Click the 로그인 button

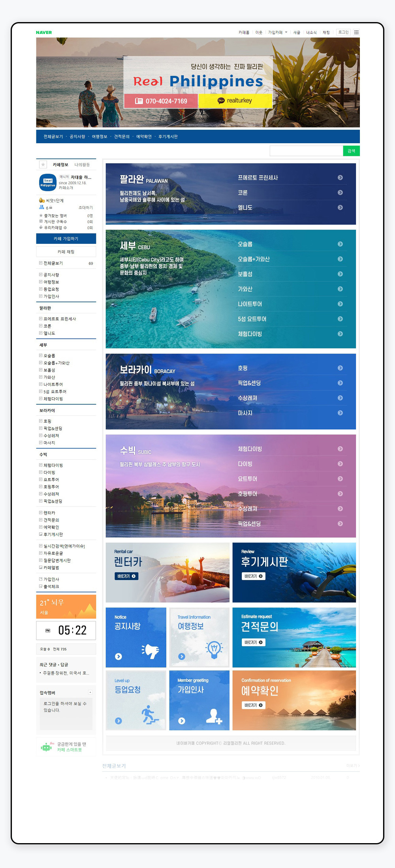[x=343, y=32]
